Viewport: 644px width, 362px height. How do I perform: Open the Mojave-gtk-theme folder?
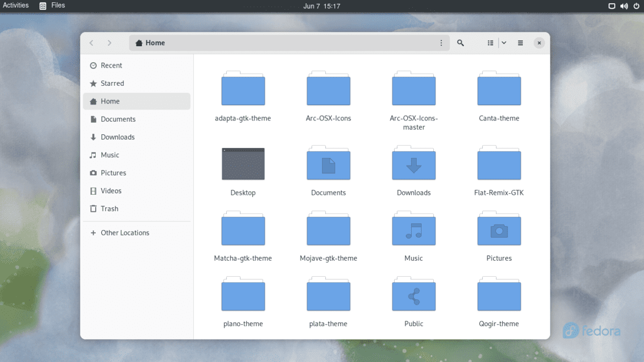(x=328, y=228)
